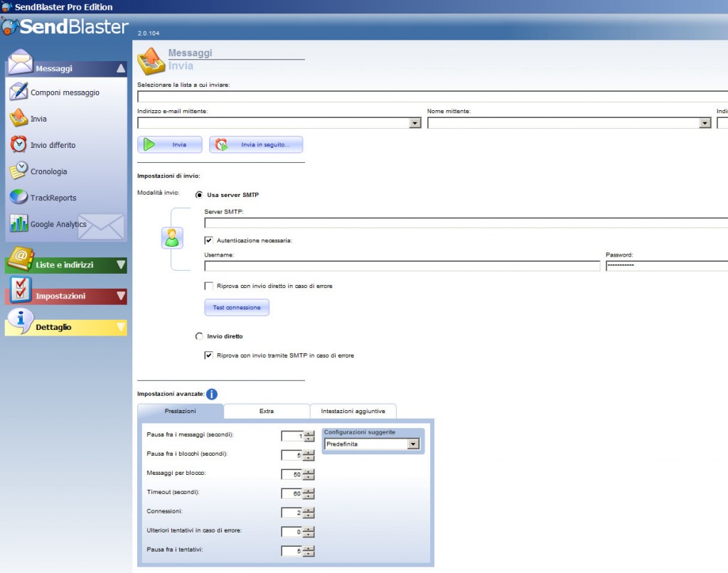Click the version number 2.0.104
The image size is (728, 573).
pos(149,33)
